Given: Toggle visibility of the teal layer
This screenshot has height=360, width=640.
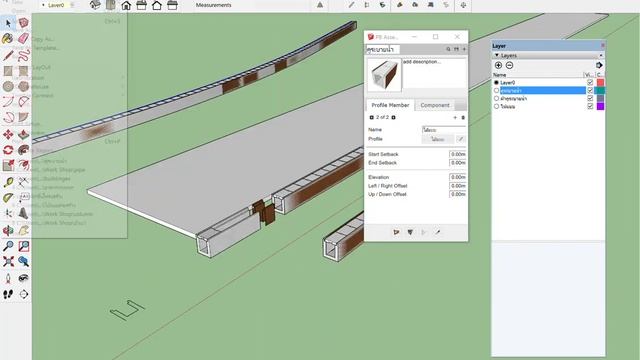Looking at the screenshot, I should click(x=590, y=91).
